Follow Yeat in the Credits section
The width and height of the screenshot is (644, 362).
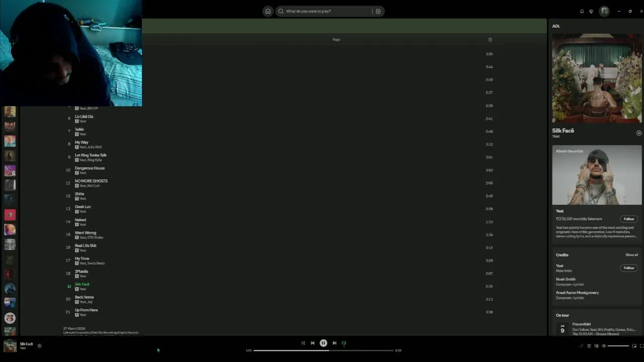629,268
